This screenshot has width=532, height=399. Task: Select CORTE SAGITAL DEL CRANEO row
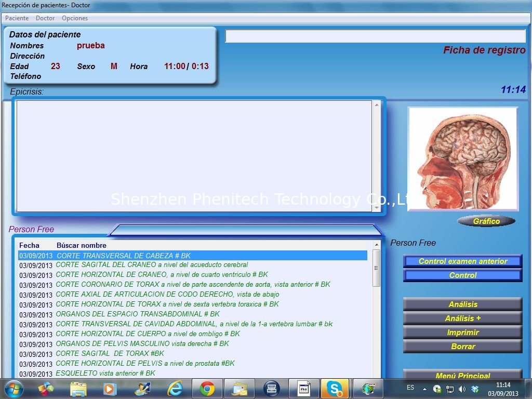[x=192, y=265]
